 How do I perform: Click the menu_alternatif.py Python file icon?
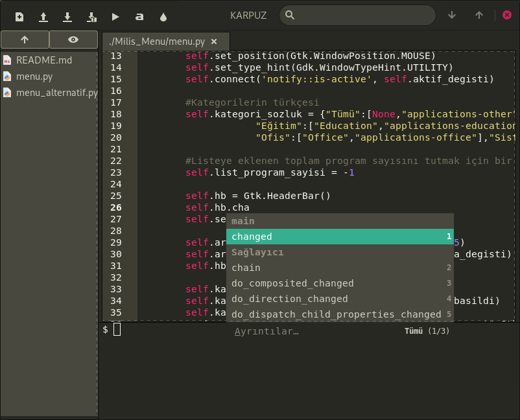pyautogui.click(x=7, y=93)
